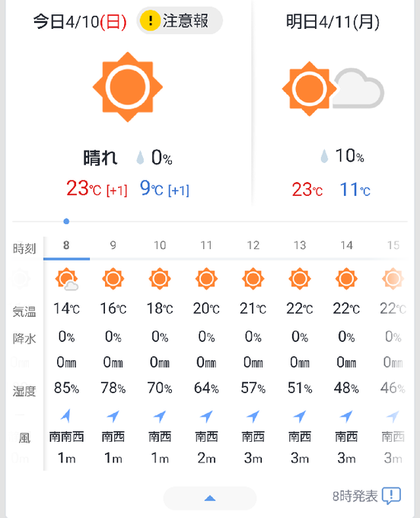The image size is (420, 518).
Task: Select the 15 o'clock hour column
Action: coord(393,245)
